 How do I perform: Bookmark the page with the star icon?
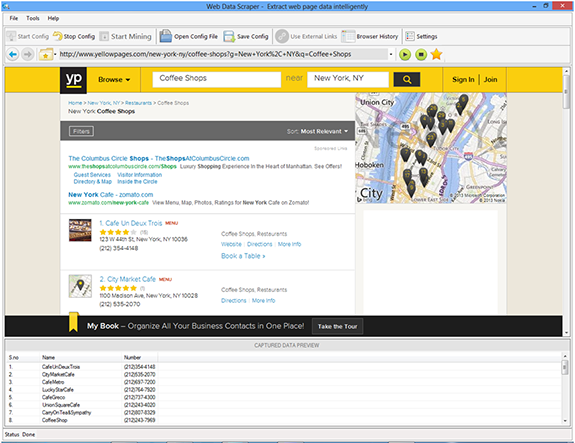pos(436,54)
